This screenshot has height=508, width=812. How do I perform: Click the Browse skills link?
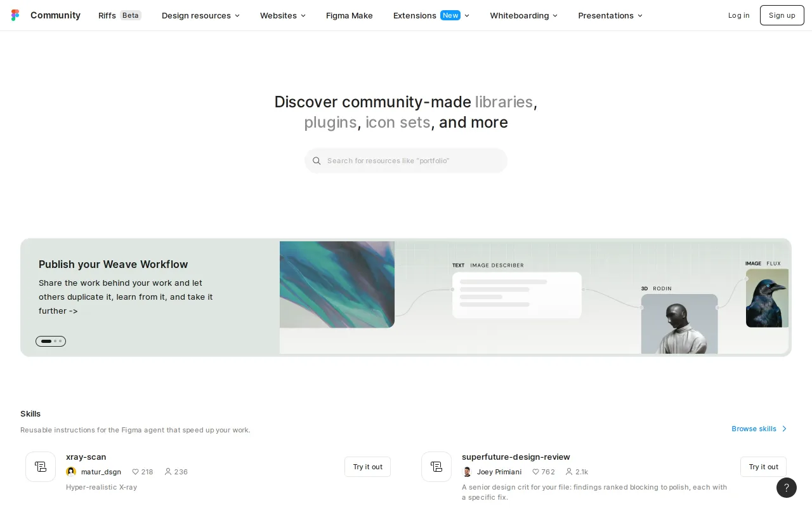[x=759, y=429]
